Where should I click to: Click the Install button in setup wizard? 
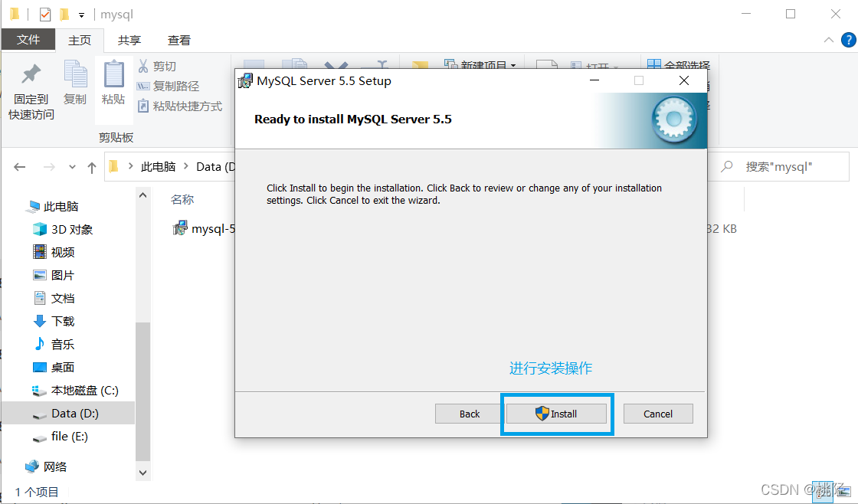556,414
